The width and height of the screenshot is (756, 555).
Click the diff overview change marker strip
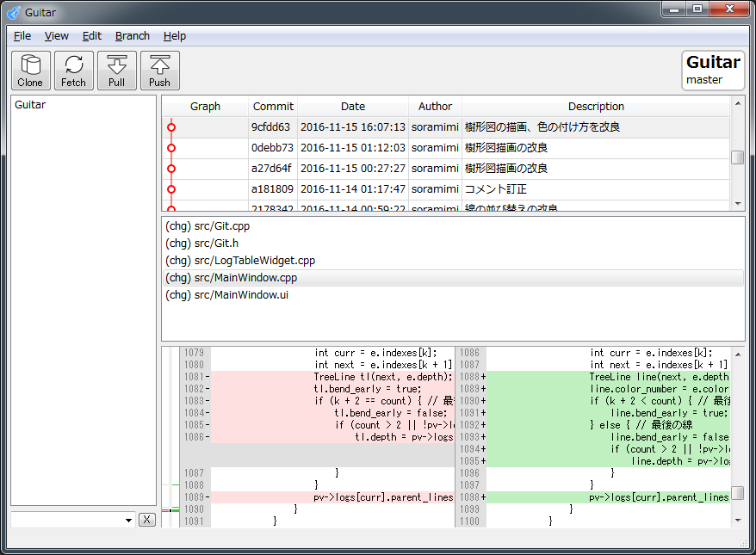pos(170,437)
